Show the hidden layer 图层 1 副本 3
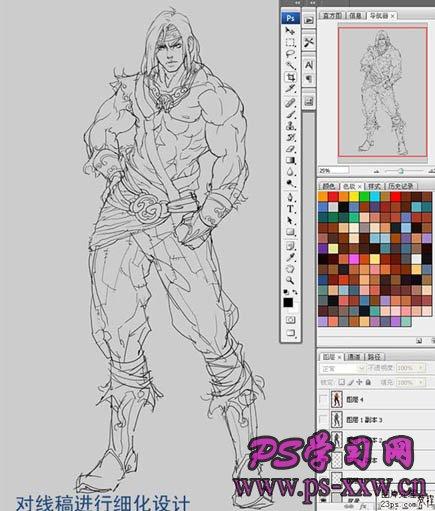 click(323, 420)
